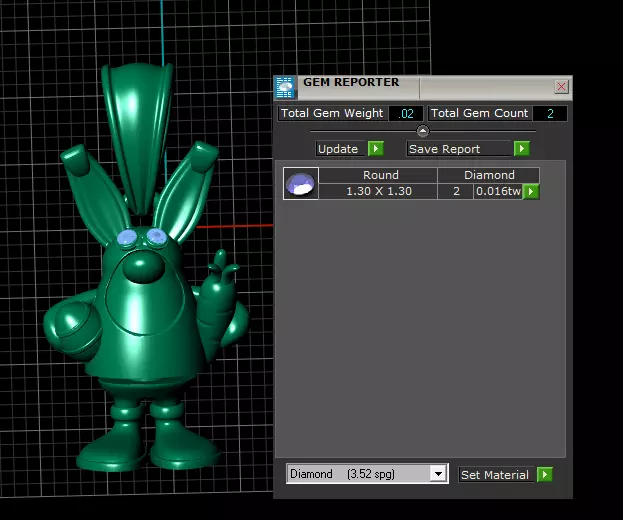Click the 1.30 X 1.30 size cell

click(x=378, y=191)
